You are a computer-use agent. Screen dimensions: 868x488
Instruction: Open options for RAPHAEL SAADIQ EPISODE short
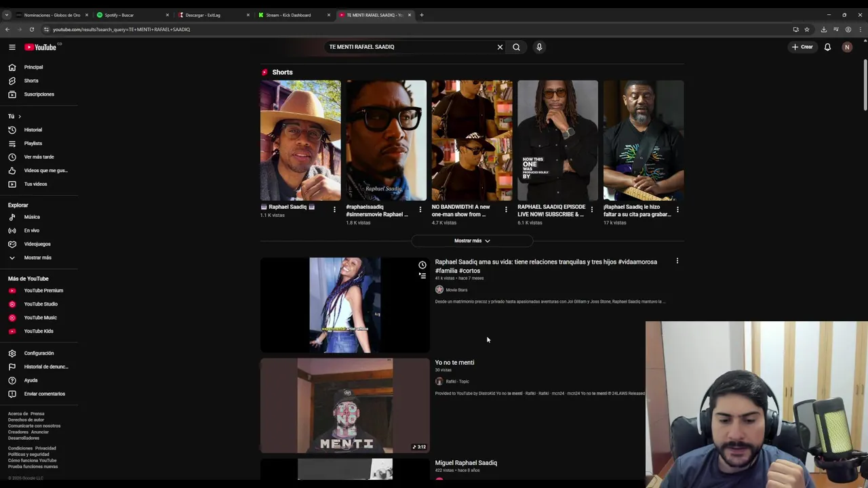[591, 209]
